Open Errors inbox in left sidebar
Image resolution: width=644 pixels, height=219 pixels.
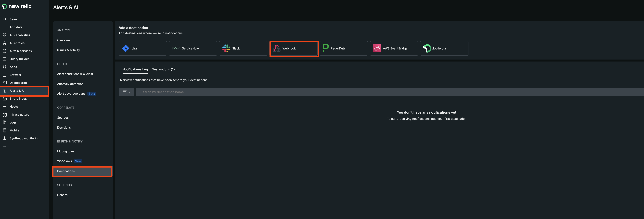[18, 99]
